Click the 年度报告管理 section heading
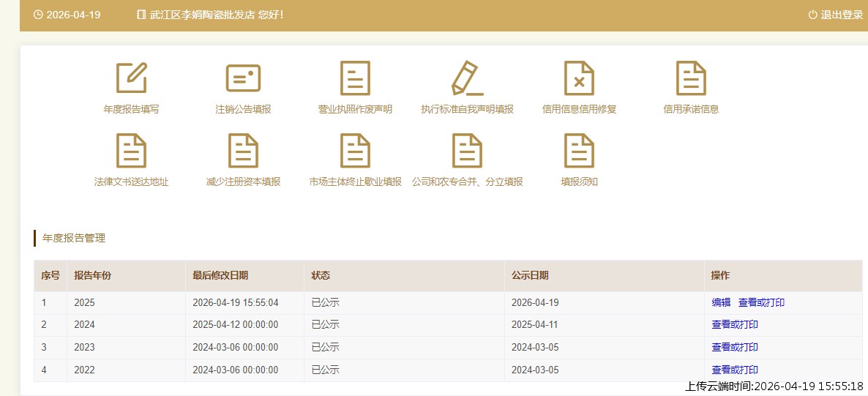Image resolution: width=868 pixels, height=396 pixels. click(x=74, y=238)
